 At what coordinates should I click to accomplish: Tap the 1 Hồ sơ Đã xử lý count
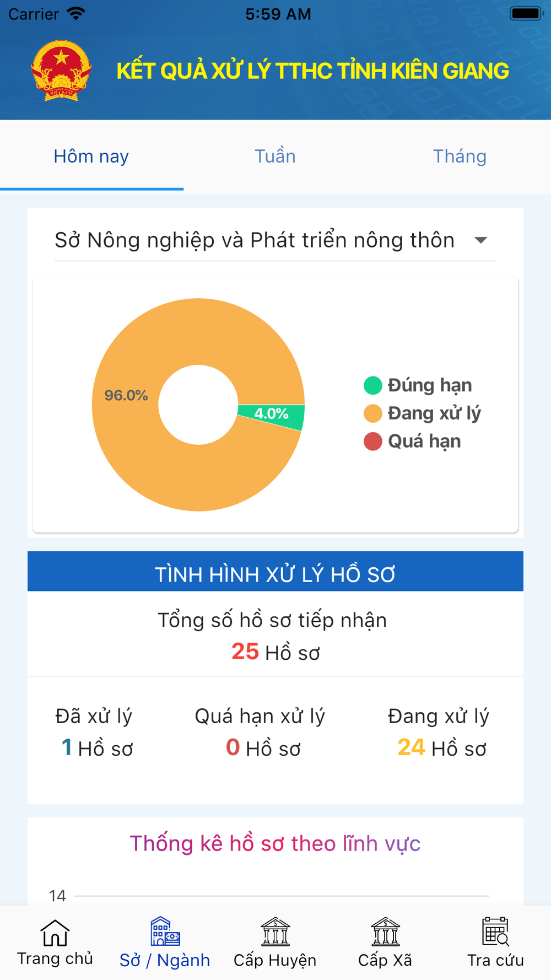[97, 748]
